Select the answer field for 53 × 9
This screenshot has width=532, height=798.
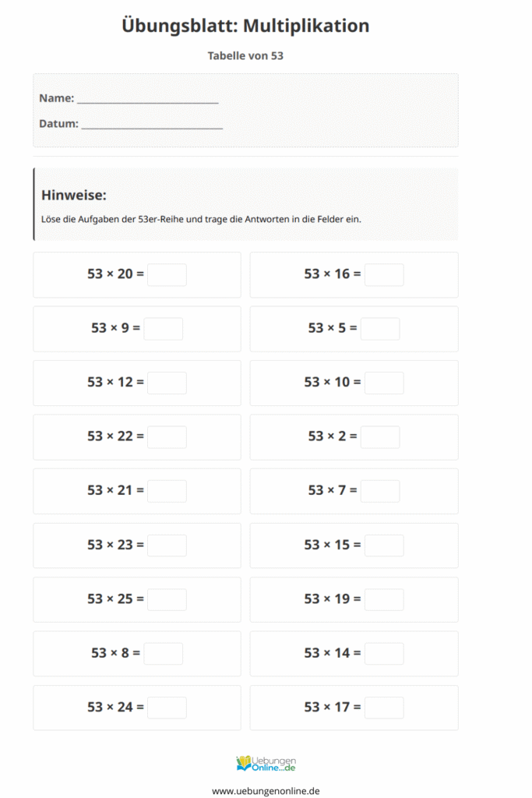pos(164,329)
